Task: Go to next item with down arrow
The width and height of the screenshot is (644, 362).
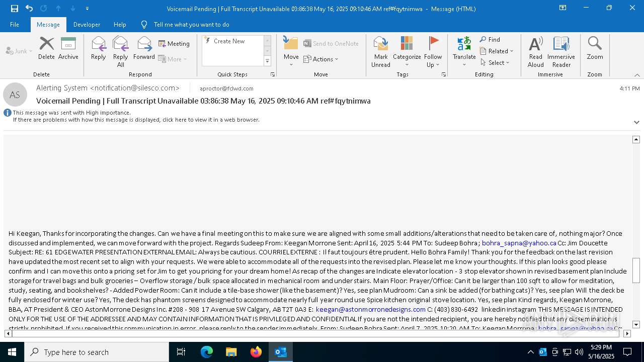Action: pyautogui.click(x=73, y=9)
